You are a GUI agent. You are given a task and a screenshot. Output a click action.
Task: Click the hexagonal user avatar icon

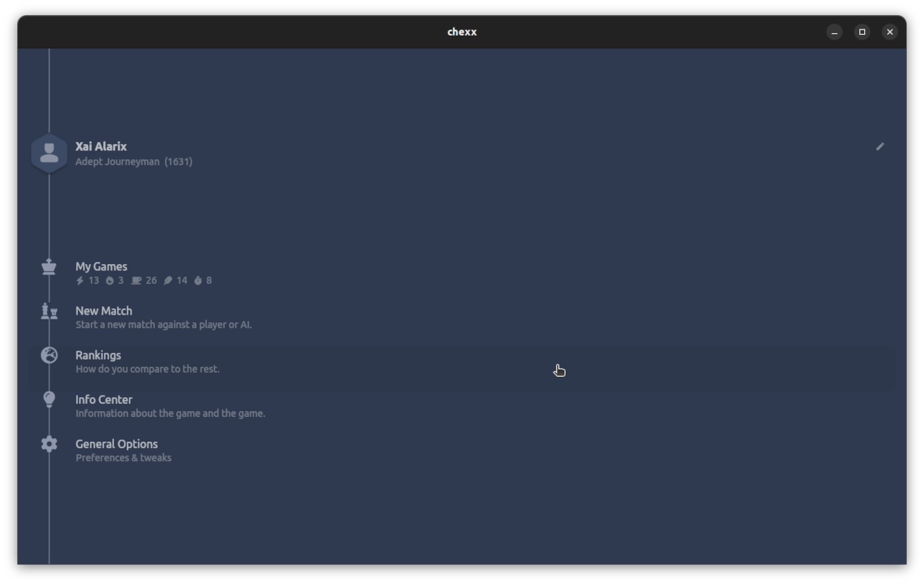tap(49, 153)
